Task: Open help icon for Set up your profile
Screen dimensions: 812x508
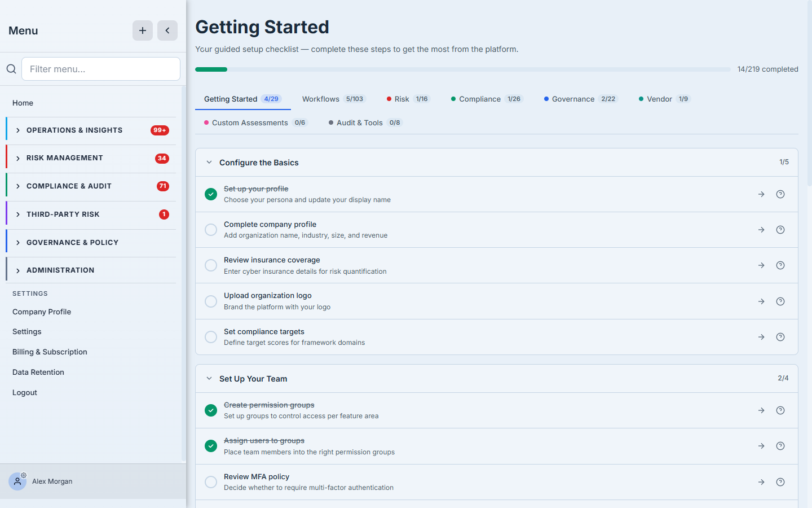Action: (780, 194)
